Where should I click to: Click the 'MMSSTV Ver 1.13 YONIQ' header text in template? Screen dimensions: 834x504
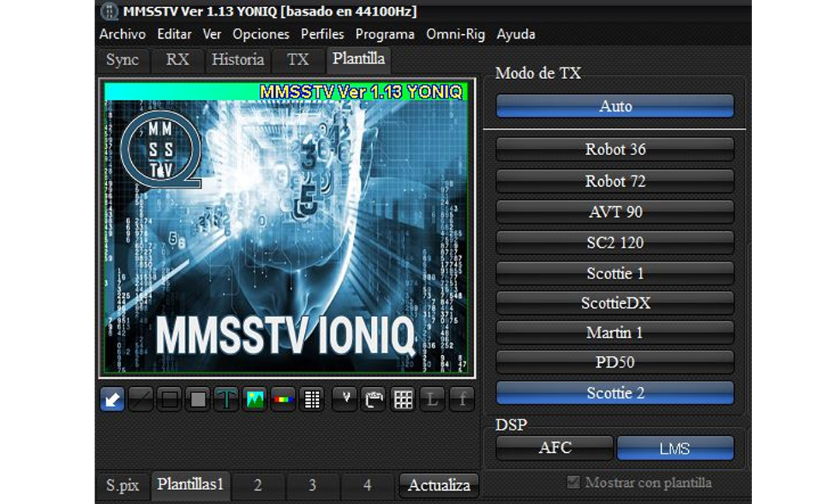(x=361, y=92)
